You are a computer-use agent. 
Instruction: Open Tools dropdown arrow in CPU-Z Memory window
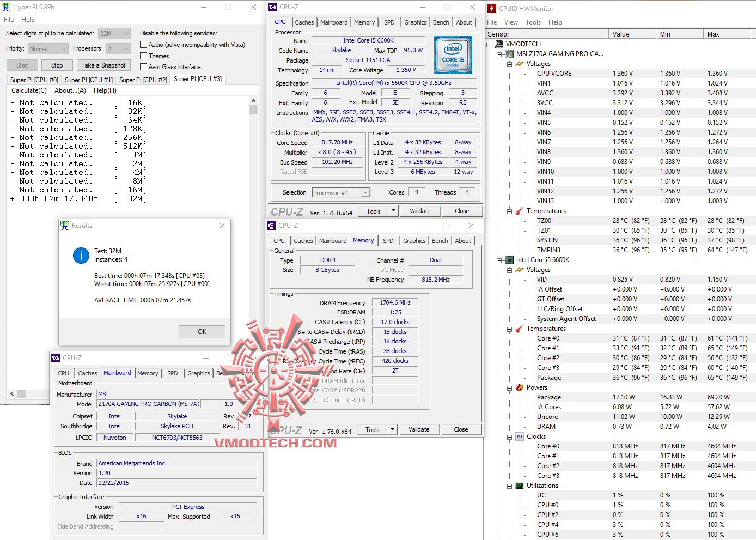click(392, 429)
